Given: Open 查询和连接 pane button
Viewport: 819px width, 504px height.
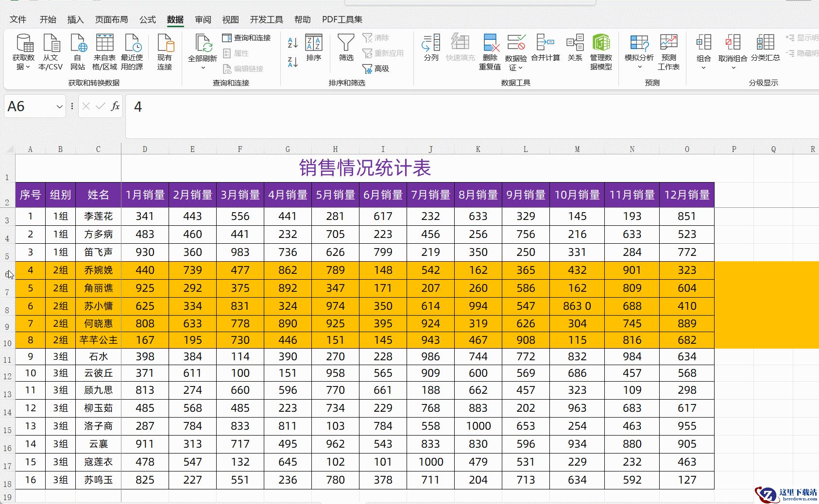Looking at the screenshot, I should (x=246, y=38).
